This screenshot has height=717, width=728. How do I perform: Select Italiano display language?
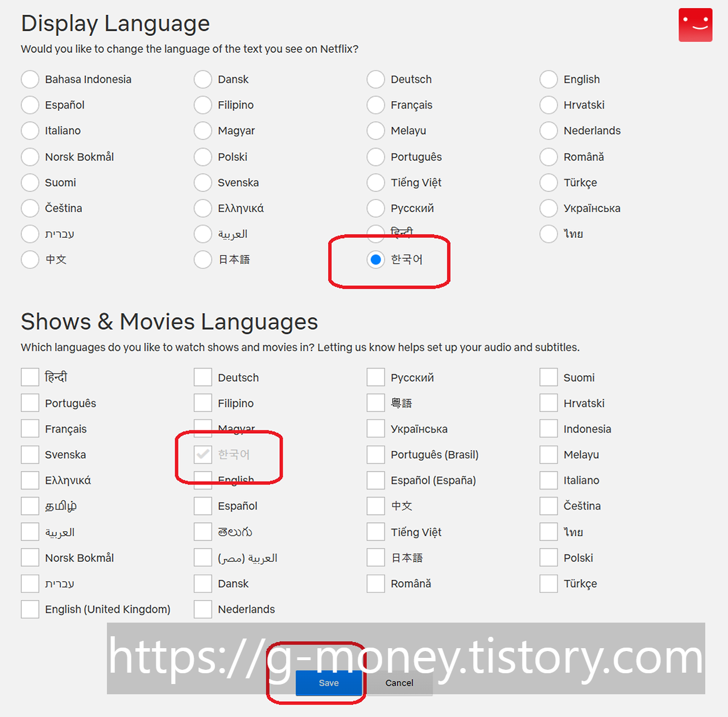(30, 131)
